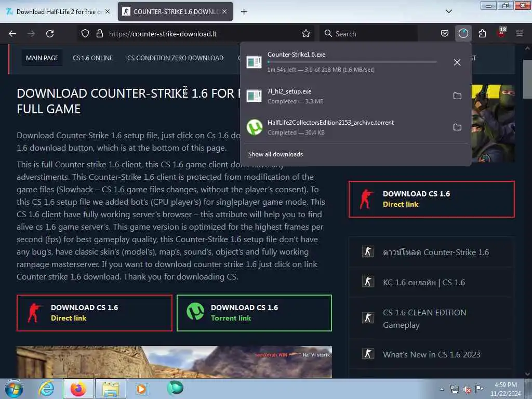Open folder containing 7l_hl2_setup.exe
The image size is (532, 399).
point(457,96)
